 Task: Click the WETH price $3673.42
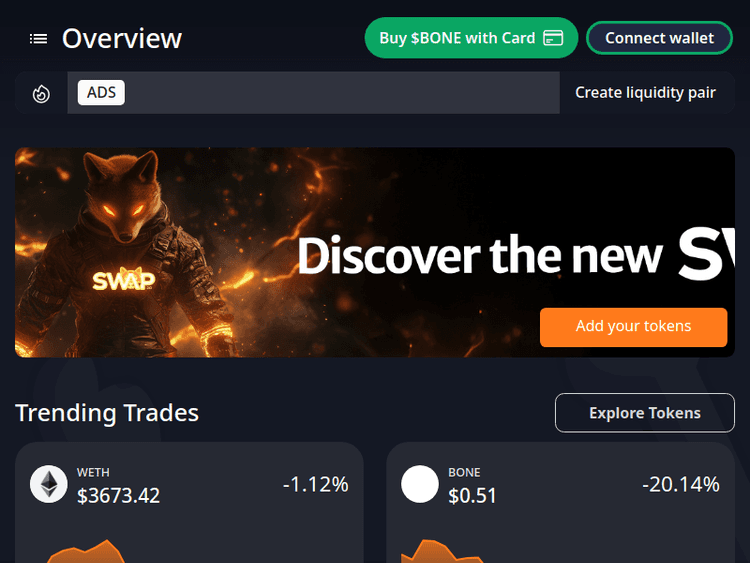coord(119,496)
